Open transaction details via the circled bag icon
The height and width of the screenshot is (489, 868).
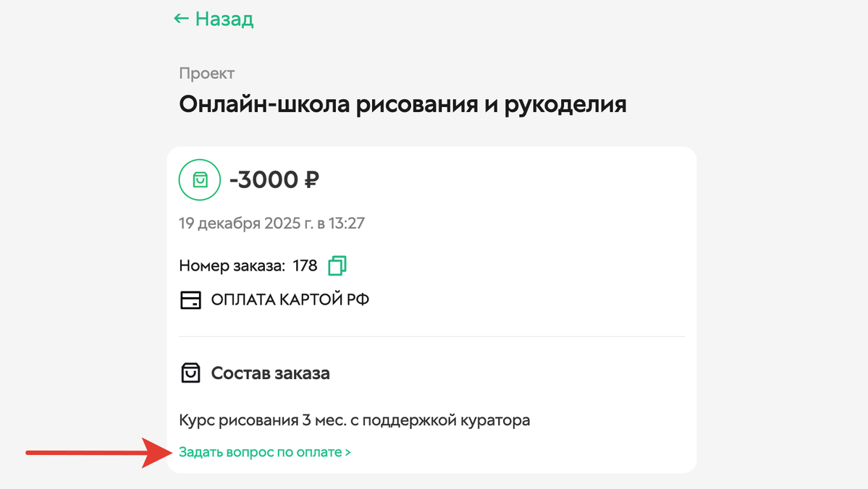[x=199, y=179]
